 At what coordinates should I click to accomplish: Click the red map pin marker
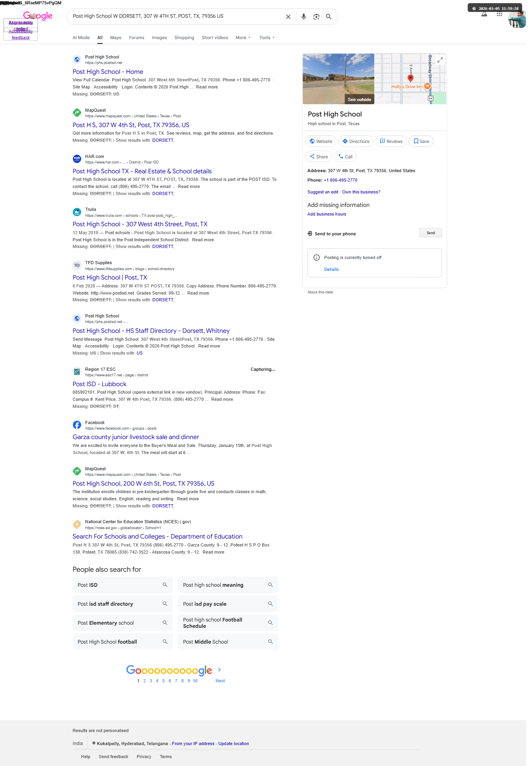click(410, 78)
